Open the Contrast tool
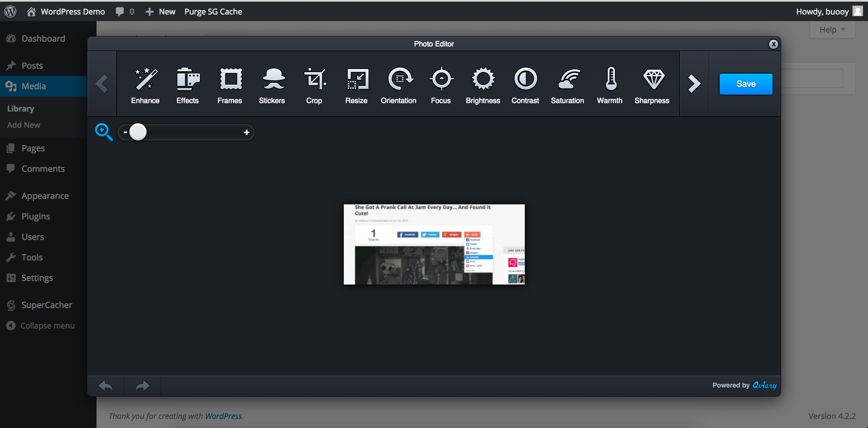Viewport: 868px width, 428px height. 525,85
